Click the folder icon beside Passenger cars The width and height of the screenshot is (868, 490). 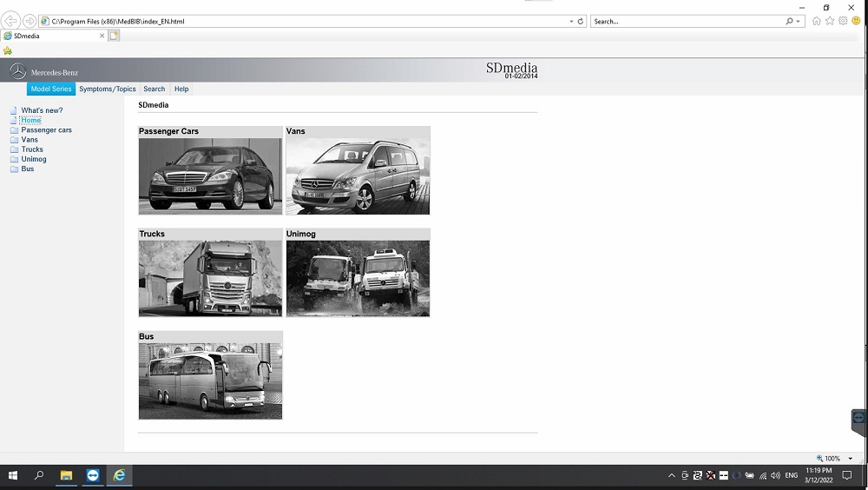click(15, 130)
